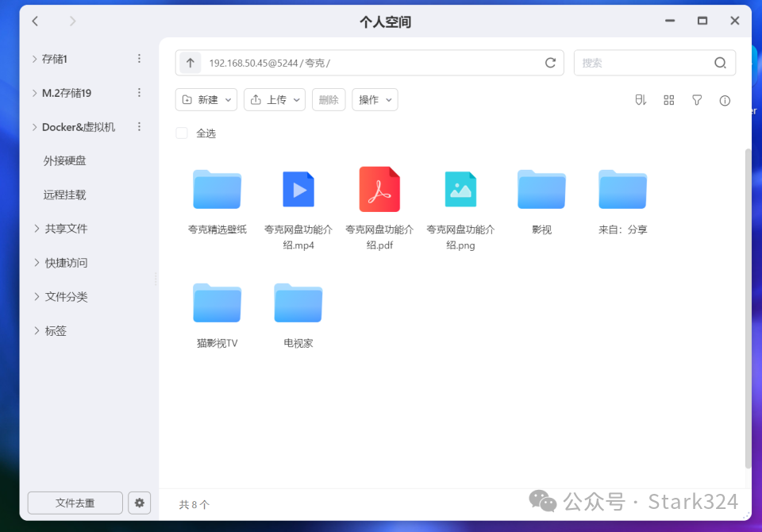Expand the M.2存储19 tree node
This screenshot has height=532, width=762.
click(34, 93)
